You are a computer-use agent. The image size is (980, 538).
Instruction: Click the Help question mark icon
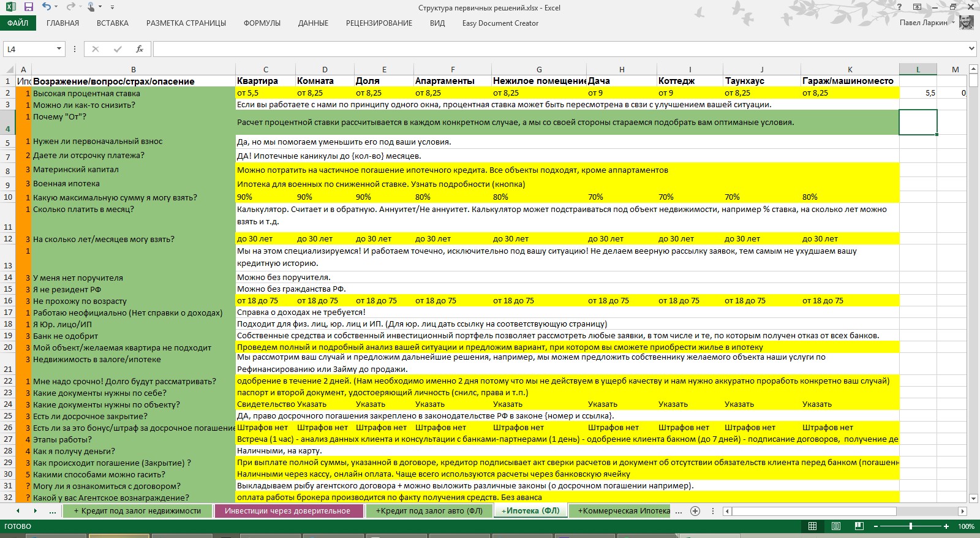point(899,7)
